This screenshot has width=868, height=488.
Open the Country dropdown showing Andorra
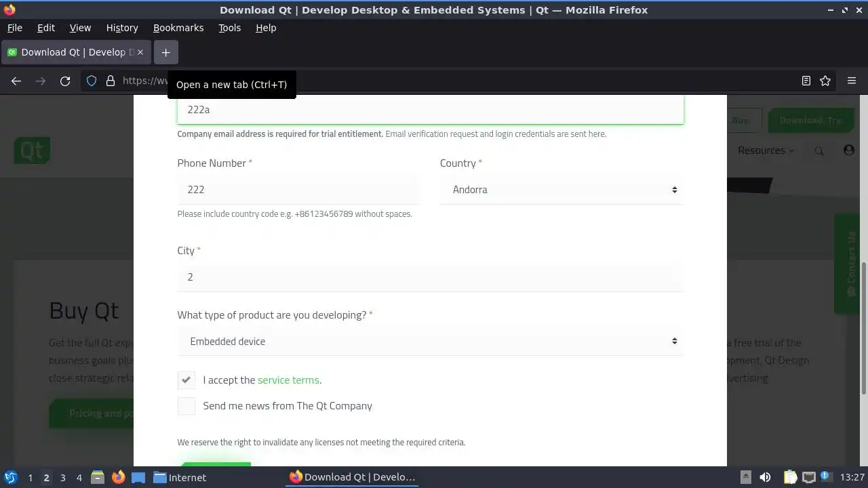[x=561, y=190]
